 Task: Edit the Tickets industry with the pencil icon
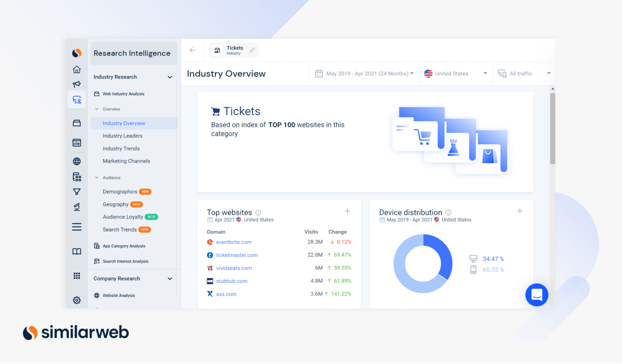pos(252,50)
